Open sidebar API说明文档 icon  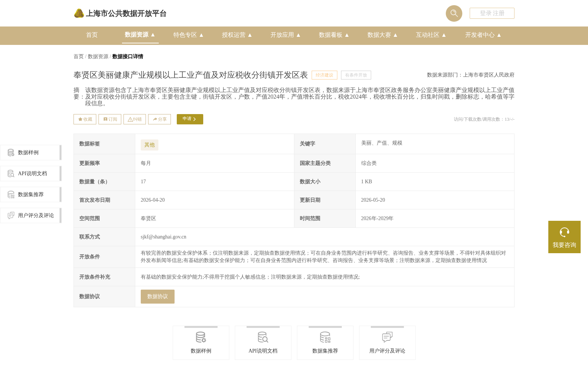coord(11,174)
